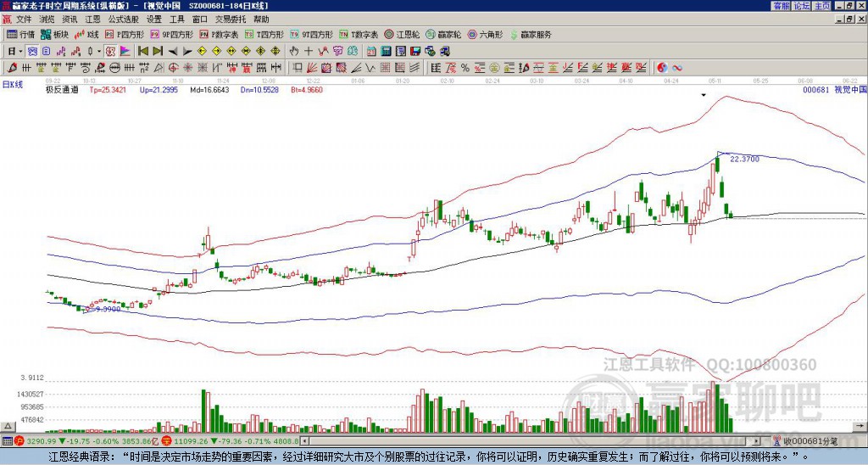Click the 9.3900 low price marker
Screen dimensions: 868x465
point(108,309)
